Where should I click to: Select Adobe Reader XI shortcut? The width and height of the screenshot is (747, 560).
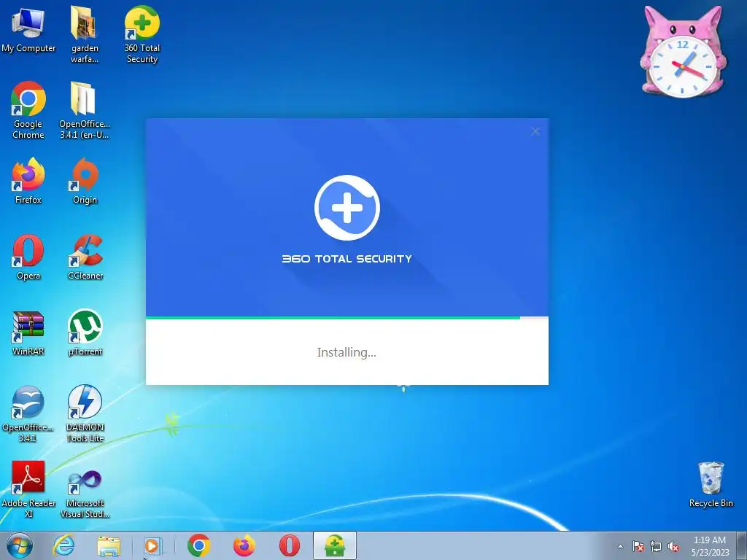(28, 489)
